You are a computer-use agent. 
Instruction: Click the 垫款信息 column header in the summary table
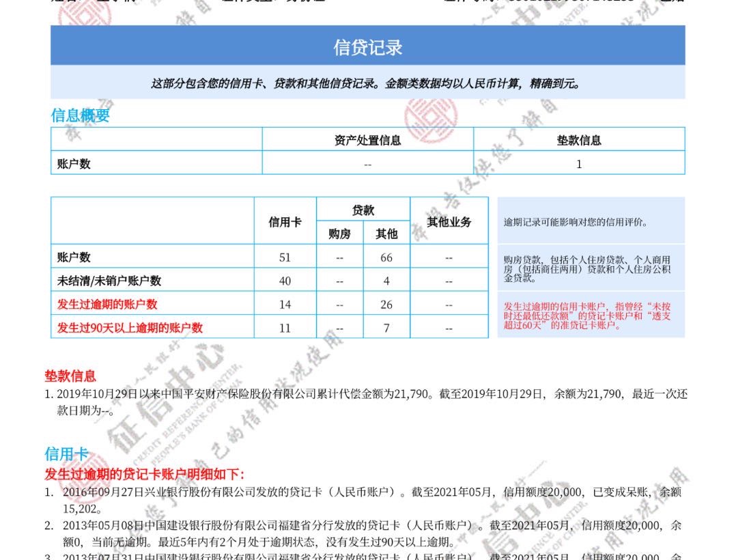(579, 140)
